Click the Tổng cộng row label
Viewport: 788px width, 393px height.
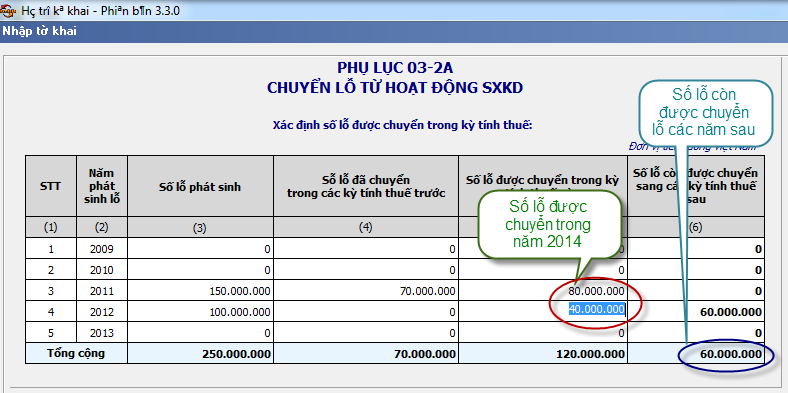[x=76, y=353]
